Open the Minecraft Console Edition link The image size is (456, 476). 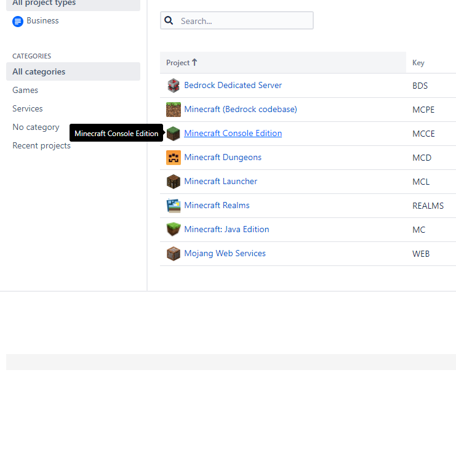233,133
